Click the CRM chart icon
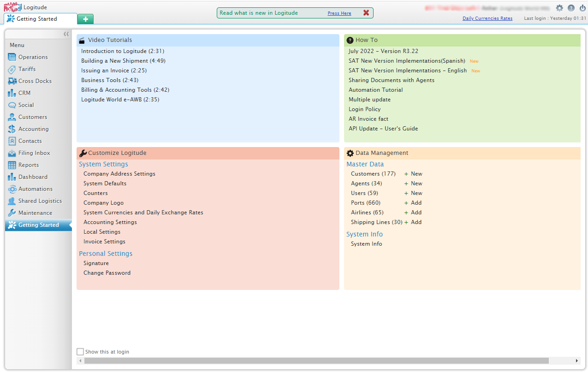 pos(12,93)
